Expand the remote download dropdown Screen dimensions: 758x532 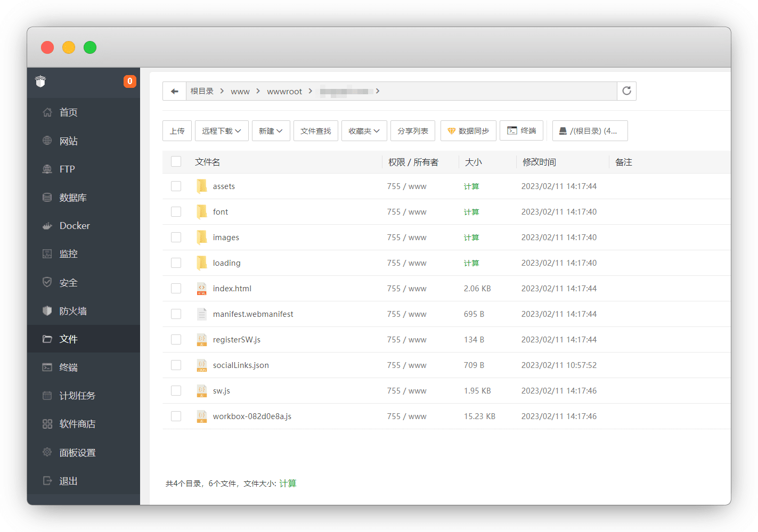222,131
